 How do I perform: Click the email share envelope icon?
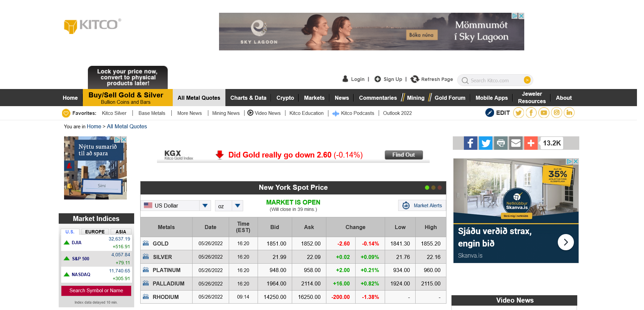(516, 143)
